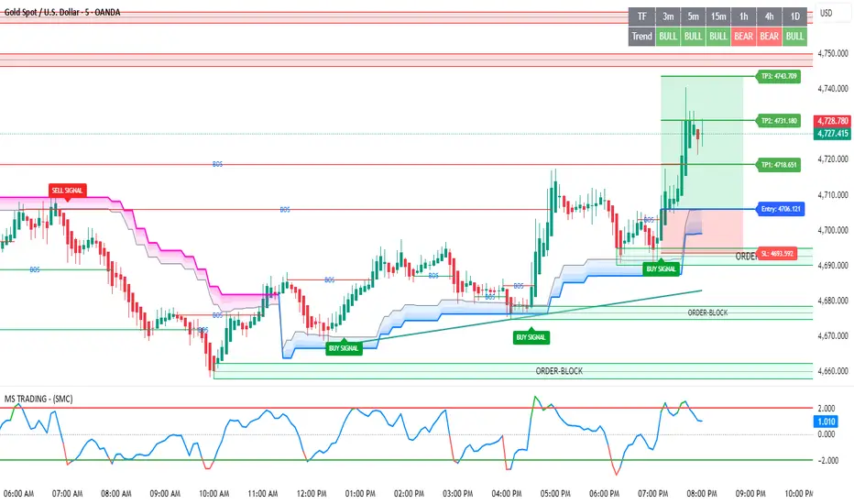The height and width of the screenshot is (504, 854).
Task: Click the 4,710.000 price scale label
Action: click(833, 194)
